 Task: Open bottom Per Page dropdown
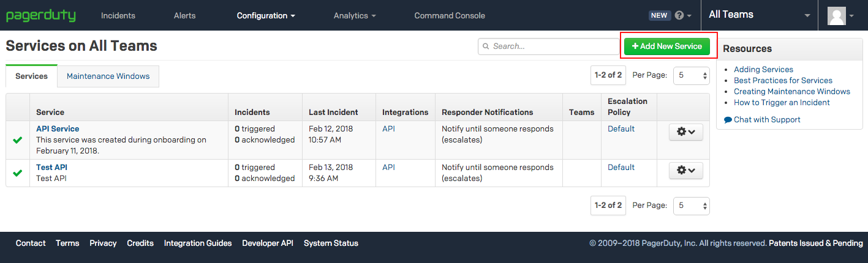click(692, 206)
